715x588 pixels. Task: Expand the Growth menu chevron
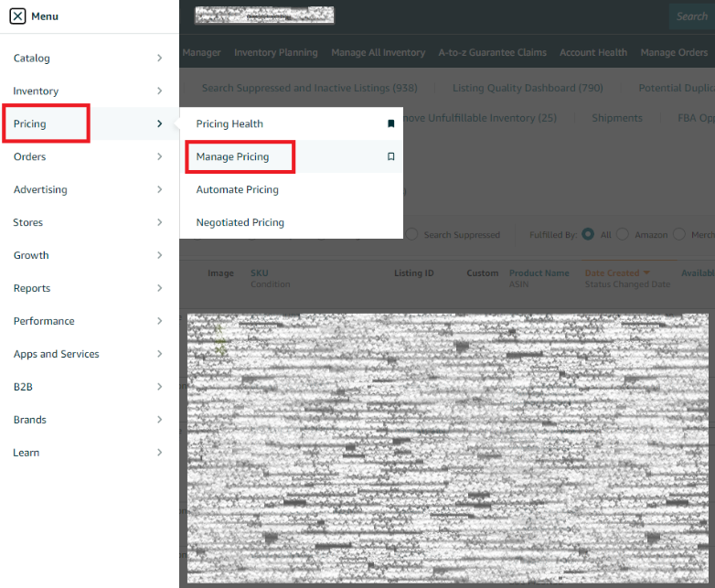tap(160, 255)
